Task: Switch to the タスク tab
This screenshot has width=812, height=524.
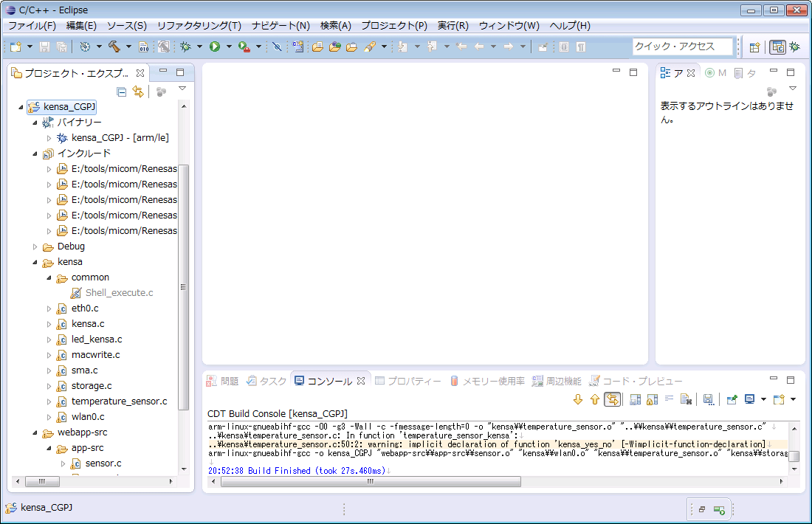Action: [266, 381]
